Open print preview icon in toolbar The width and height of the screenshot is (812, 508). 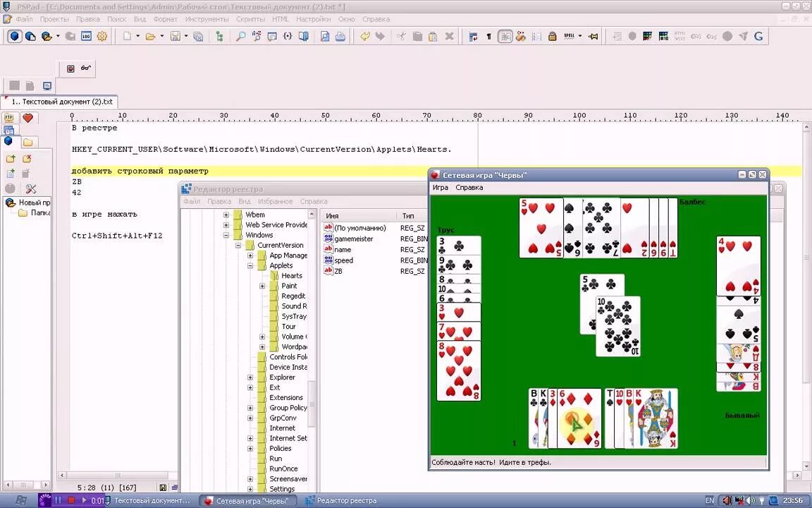(x=325, y=36)
